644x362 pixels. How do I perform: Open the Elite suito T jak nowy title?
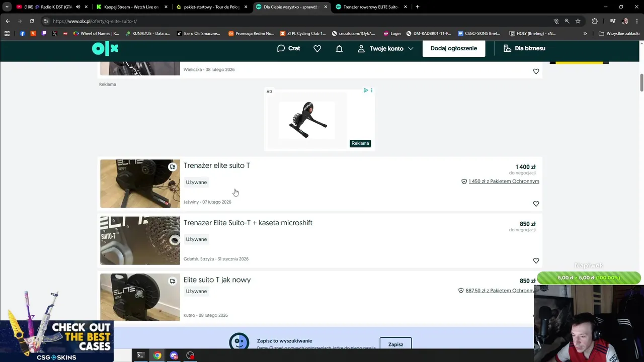(217, 280)
